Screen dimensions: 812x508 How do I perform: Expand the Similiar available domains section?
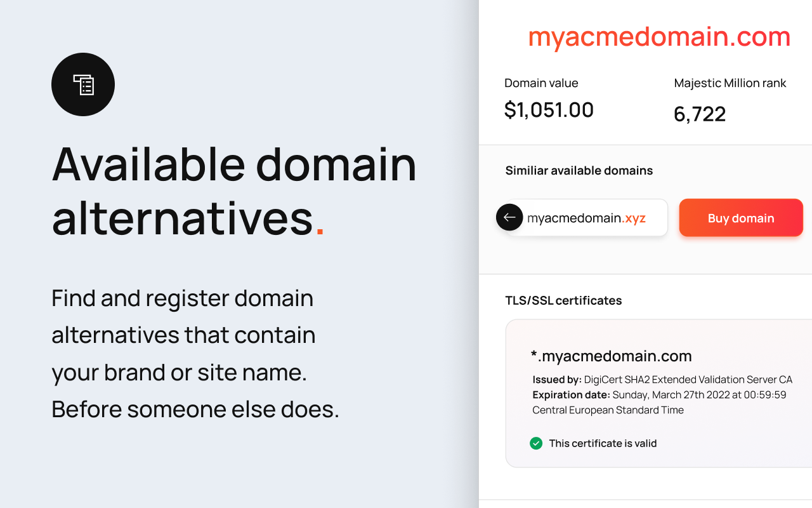coord(579,170)
